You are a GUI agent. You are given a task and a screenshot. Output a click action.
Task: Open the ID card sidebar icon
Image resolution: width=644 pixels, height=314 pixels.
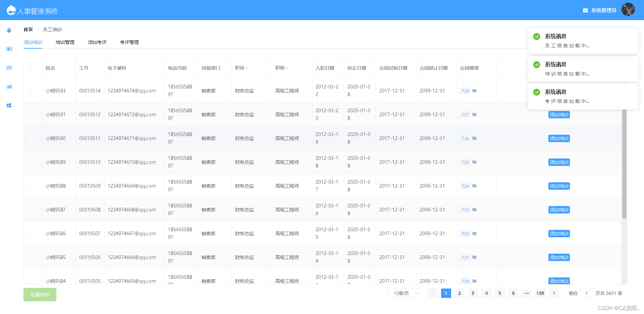click(x=9, y=49)
